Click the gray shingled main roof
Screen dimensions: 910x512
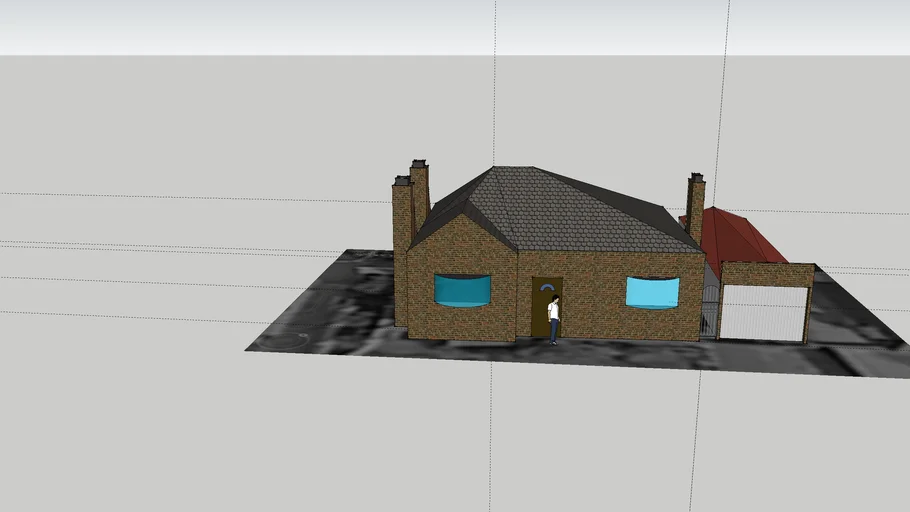point(560,212)
